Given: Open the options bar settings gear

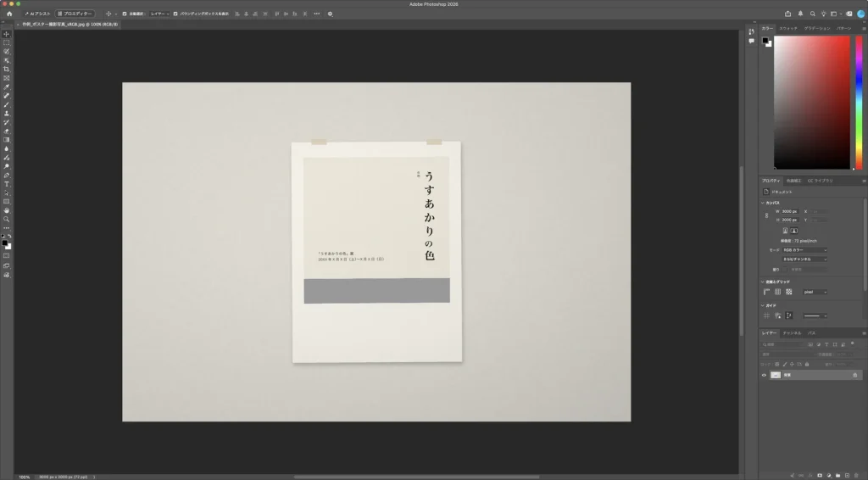Looking at the screenshot, I should 331,14.
